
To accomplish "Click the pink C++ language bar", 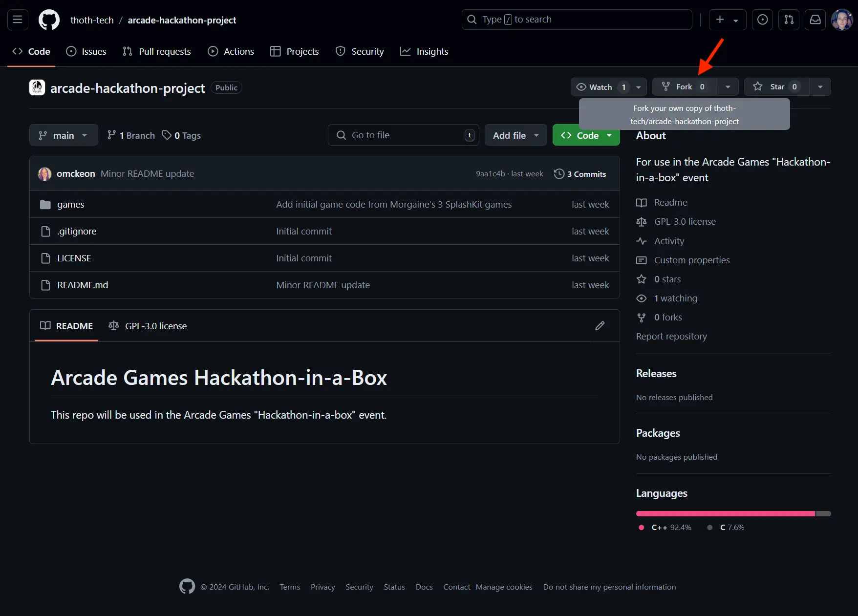I will [726, 513].
